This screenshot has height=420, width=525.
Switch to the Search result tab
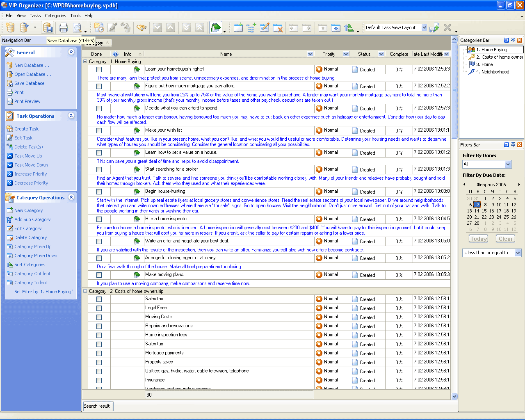click(x=97, y=406)
